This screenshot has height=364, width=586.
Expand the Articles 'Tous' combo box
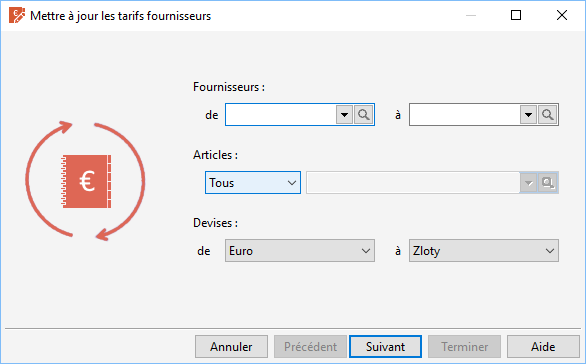click(x=253, y=183)
